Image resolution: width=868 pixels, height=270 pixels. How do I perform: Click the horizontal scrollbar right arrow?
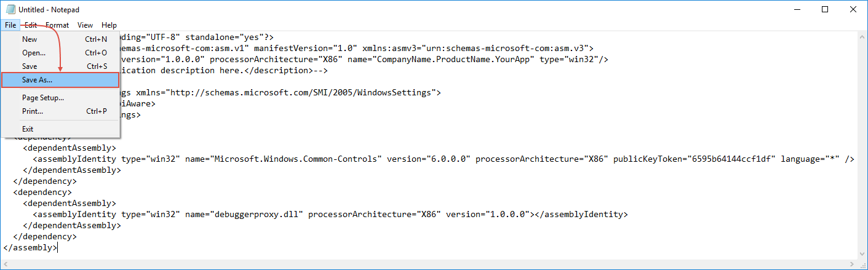point(851,264)
